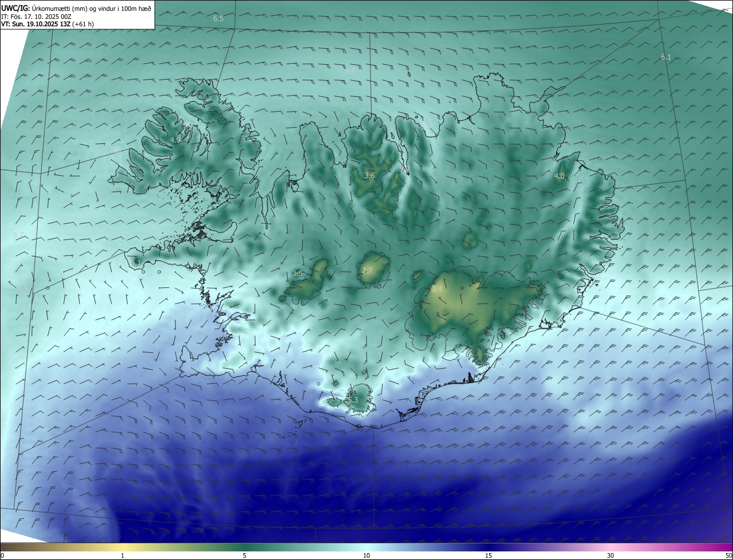
Task: Select the 5.3 label on the southern glacier
Action: [352, 400]
